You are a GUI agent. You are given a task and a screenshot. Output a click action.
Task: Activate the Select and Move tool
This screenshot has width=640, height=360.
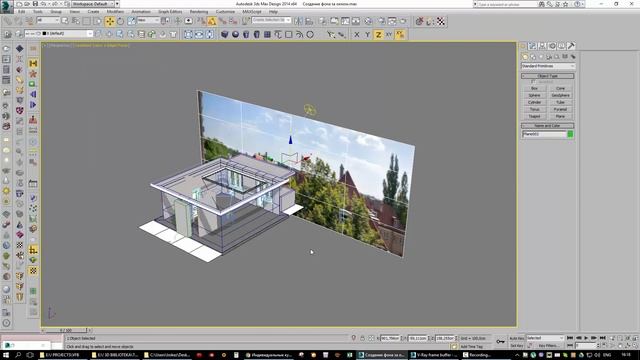click(110, 21)
